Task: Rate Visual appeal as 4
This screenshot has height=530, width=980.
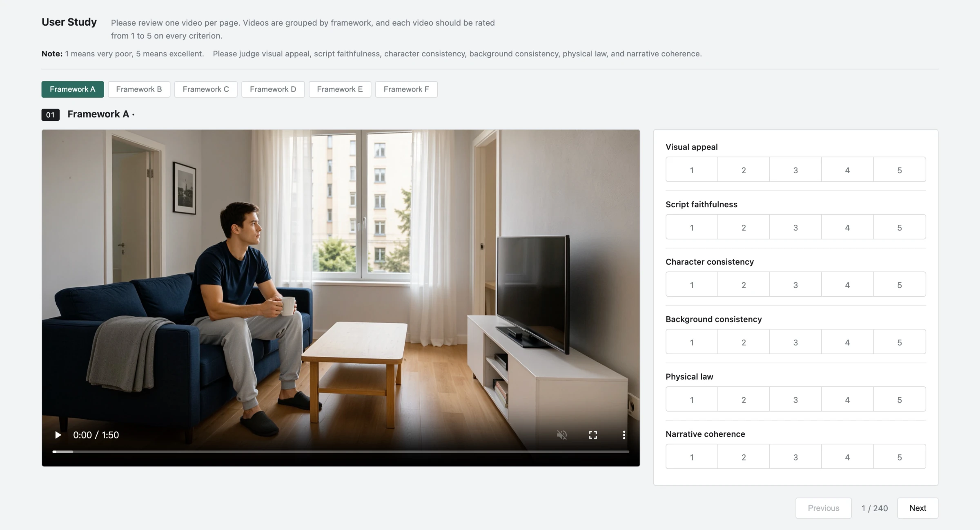Action: [x=847, y=170]
